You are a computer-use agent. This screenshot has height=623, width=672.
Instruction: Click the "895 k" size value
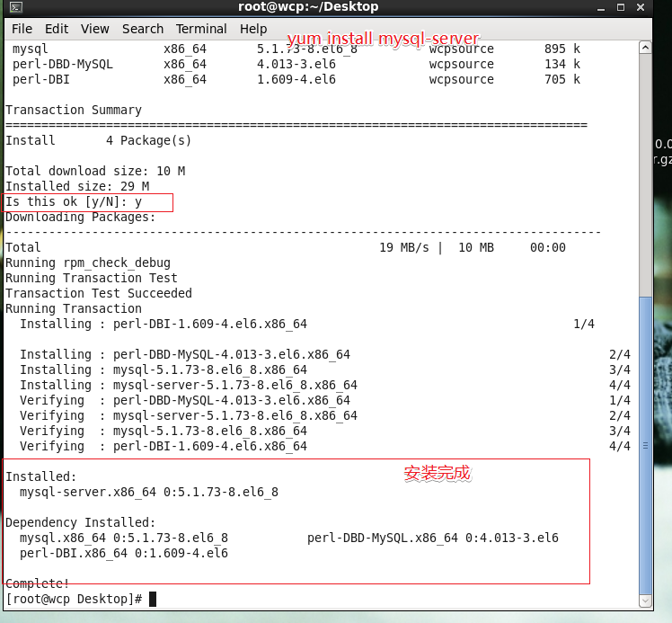point(562,49)
